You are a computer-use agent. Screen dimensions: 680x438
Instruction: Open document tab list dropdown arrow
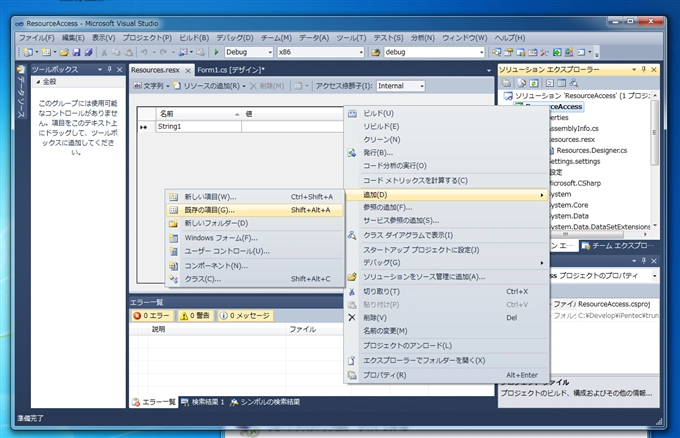[489, 70]
